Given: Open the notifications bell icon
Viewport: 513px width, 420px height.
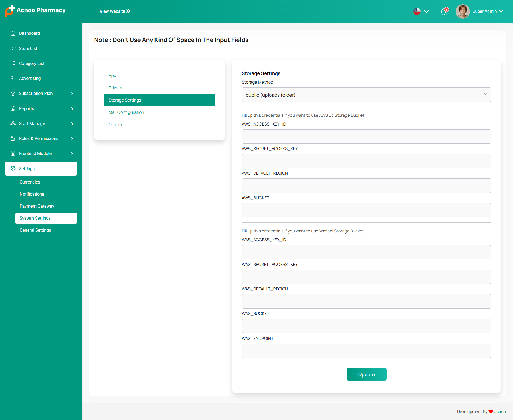Looking at the screenshot, I should (444, 11).
